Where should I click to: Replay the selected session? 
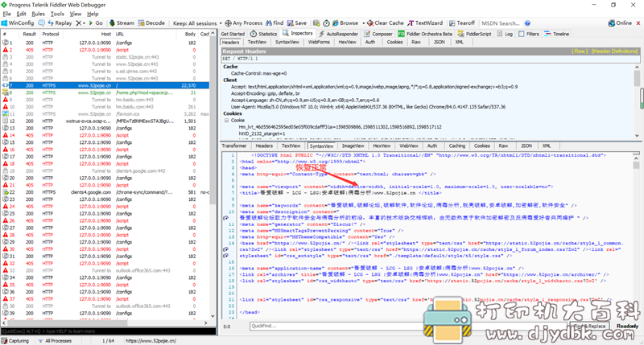click(60, 23)
